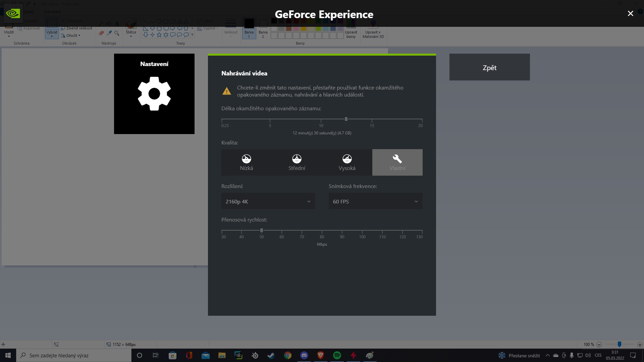This screenshot has height=362, width=644.
Task: Open the Windows Start menu
Action: [x=8, y=355]
